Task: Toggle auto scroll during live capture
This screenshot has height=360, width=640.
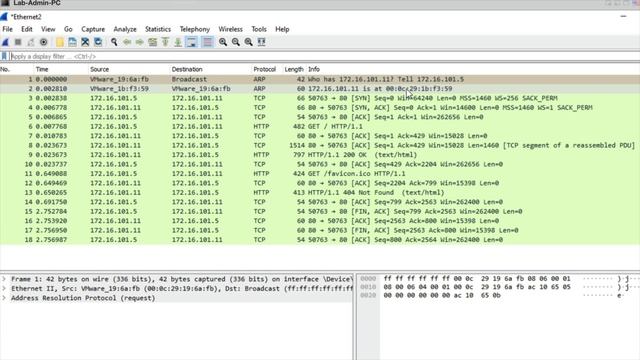Action: pyautogui.click(x=191, y=42)
